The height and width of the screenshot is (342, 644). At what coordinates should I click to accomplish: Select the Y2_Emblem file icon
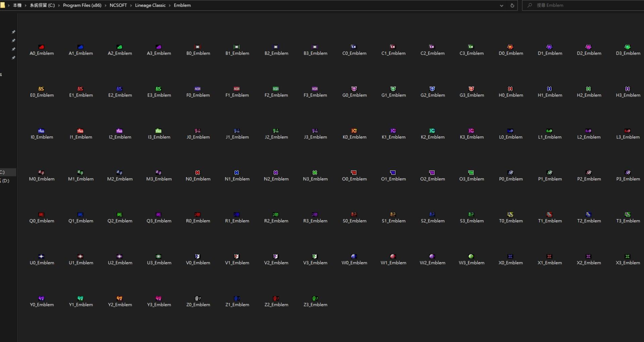pyautogui.click(x=119, y=298)
